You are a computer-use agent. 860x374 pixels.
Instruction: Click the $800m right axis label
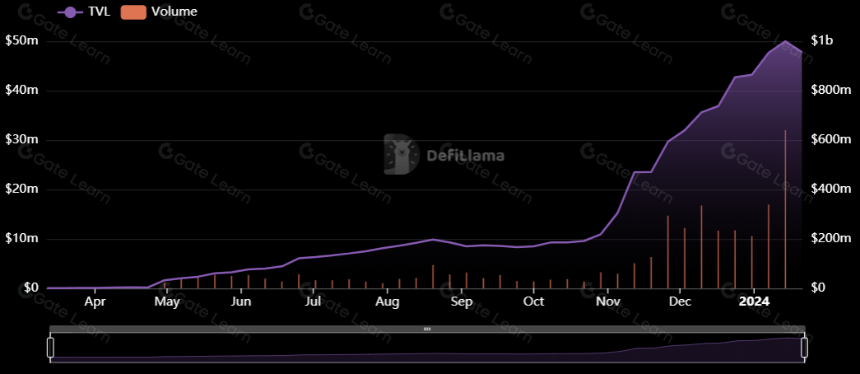pos(831,90)
